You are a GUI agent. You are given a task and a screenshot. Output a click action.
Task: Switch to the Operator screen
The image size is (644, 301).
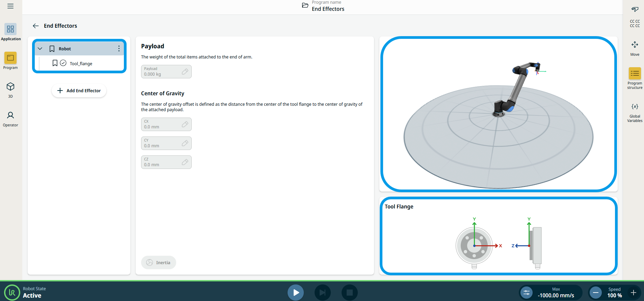(x=10, y=119)
